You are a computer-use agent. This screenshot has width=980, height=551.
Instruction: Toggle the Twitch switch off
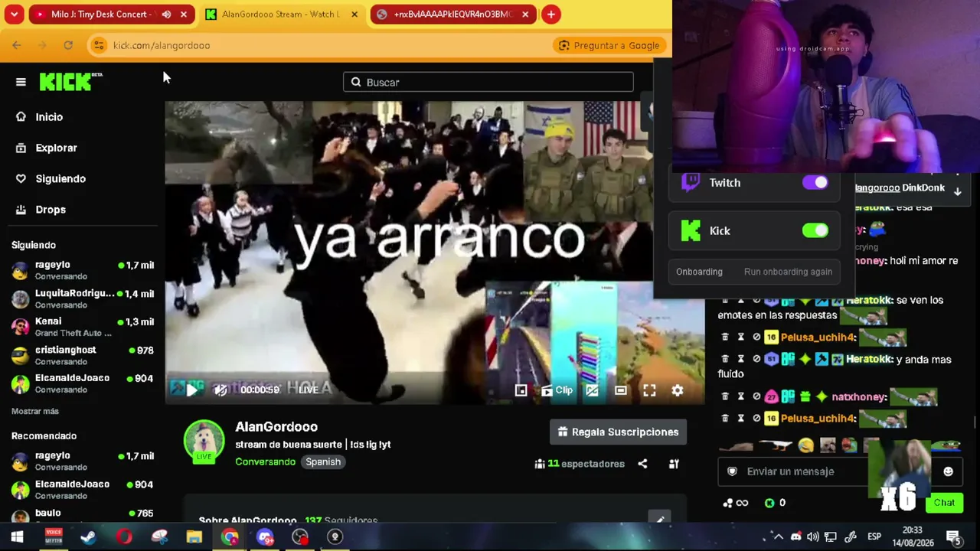[815, 182]
